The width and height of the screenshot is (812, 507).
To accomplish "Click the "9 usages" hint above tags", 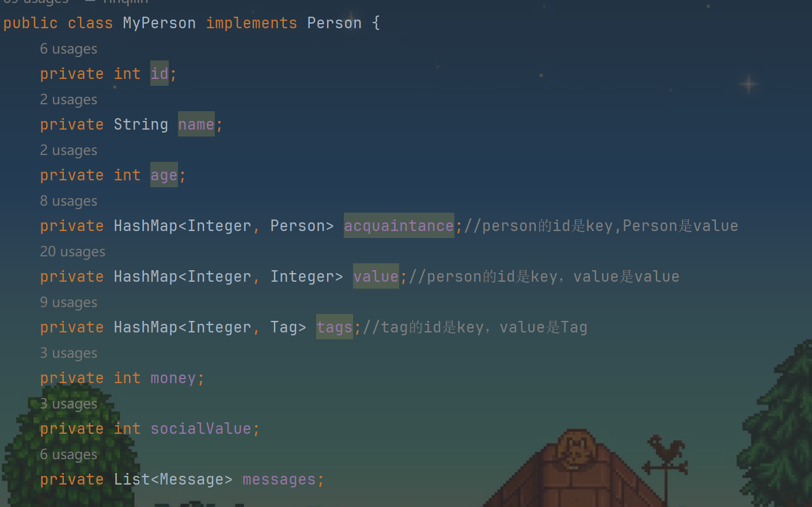I will click(69, 302).
